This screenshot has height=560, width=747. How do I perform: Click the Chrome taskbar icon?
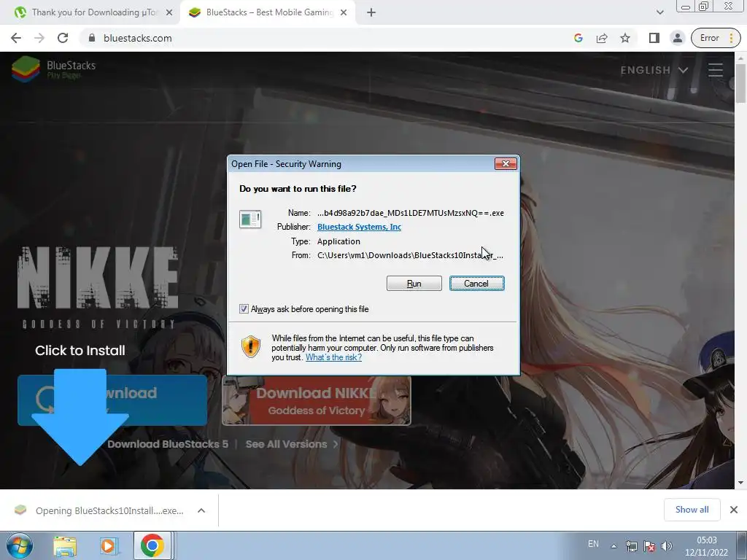[152, 545]
